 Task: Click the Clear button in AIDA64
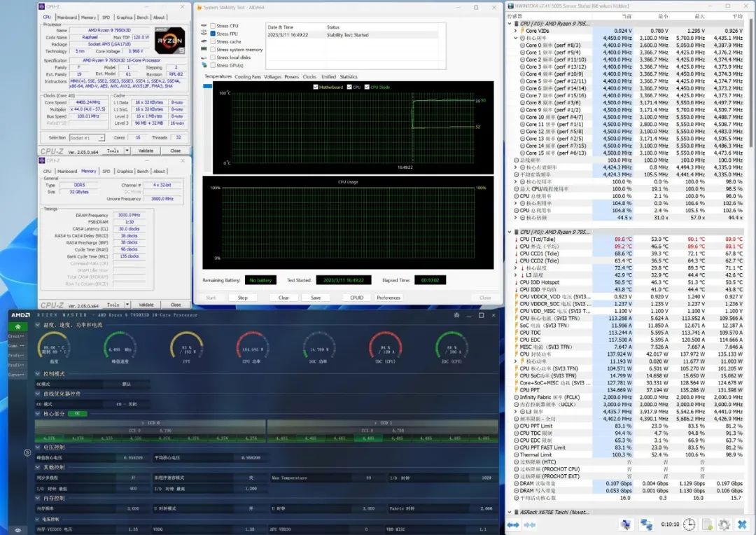(283, 298)
